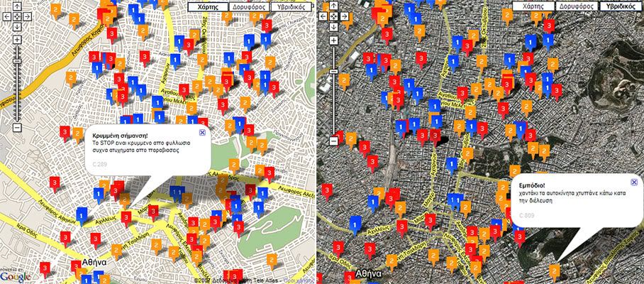Image resolution: width=644 pixels, height=284 pixels.
Task: Pan the left map to the right
Action: coord(27,17)
